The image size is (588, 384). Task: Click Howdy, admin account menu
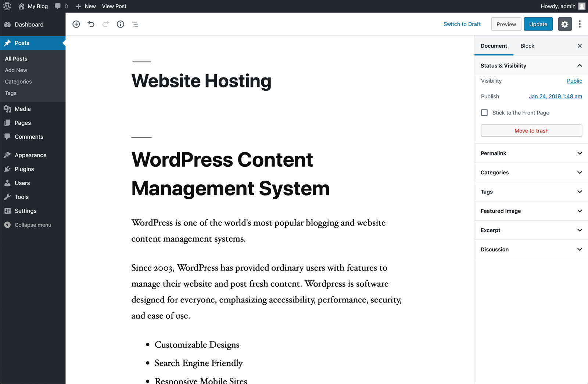click(x=563, y=6)
